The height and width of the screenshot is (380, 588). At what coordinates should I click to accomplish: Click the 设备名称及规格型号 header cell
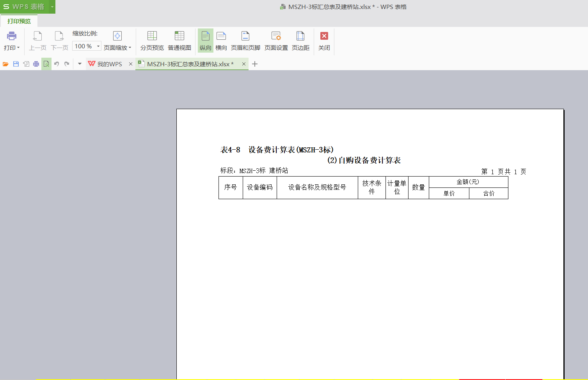(317, 187)
